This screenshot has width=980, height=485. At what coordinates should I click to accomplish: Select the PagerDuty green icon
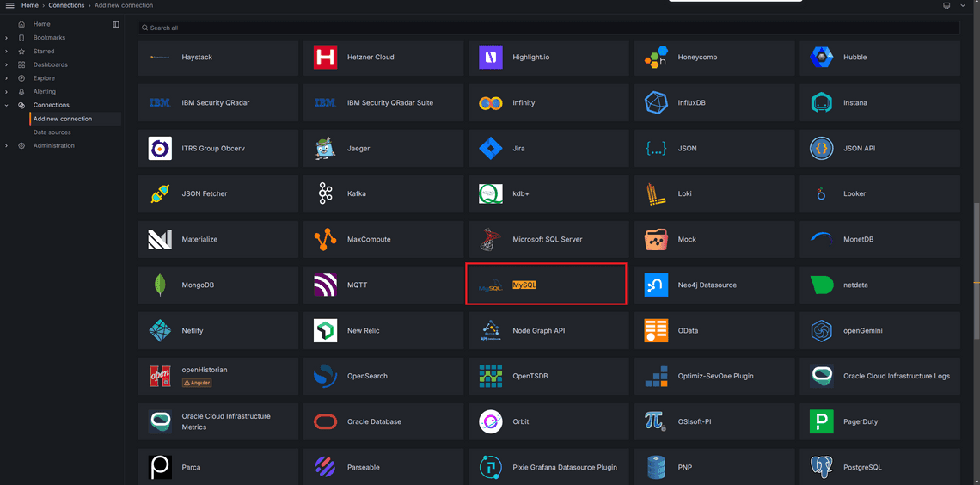pos(821,422)
